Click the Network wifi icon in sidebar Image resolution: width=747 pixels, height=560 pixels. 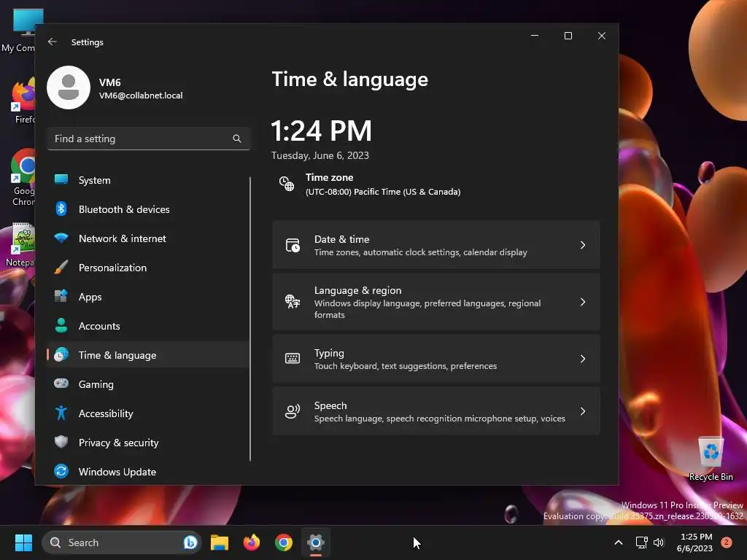[61, 238]
